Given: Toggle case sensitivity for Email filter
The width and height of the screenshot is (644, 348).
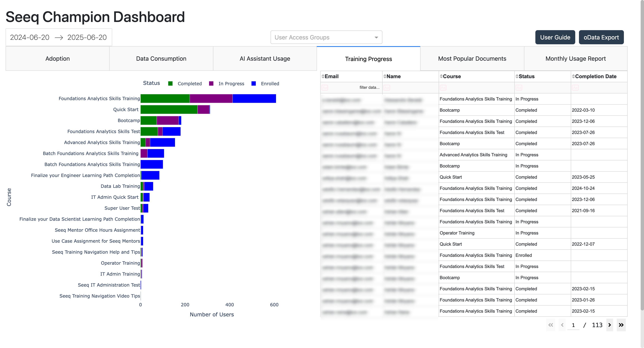Looking at the screenshot, I should 325,88.
